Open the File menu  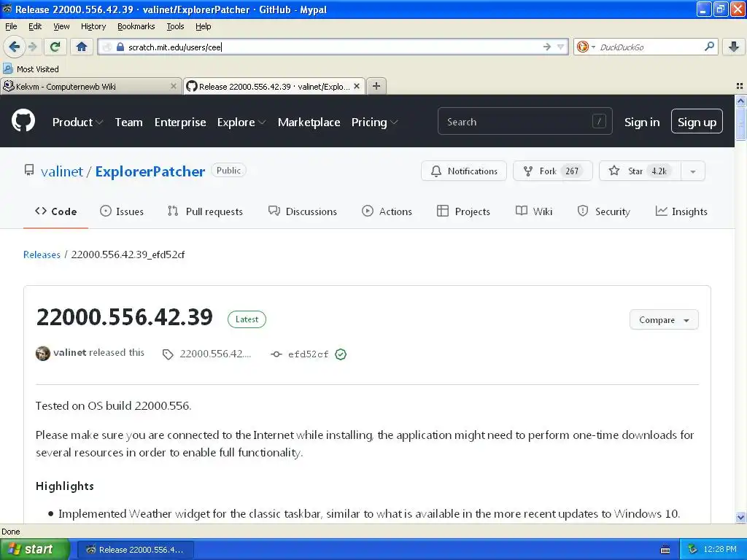point(11,26)
